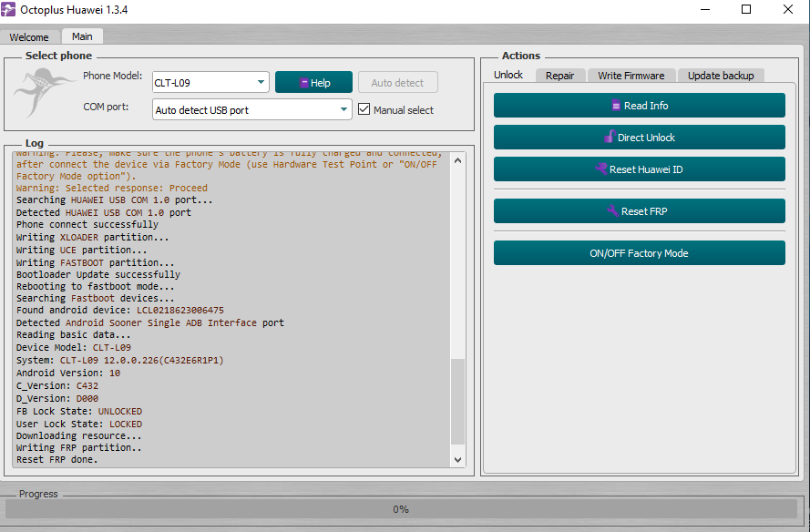Click 'Bootloader Update successfully' log line
810x532 pixels.
point(98,274)
